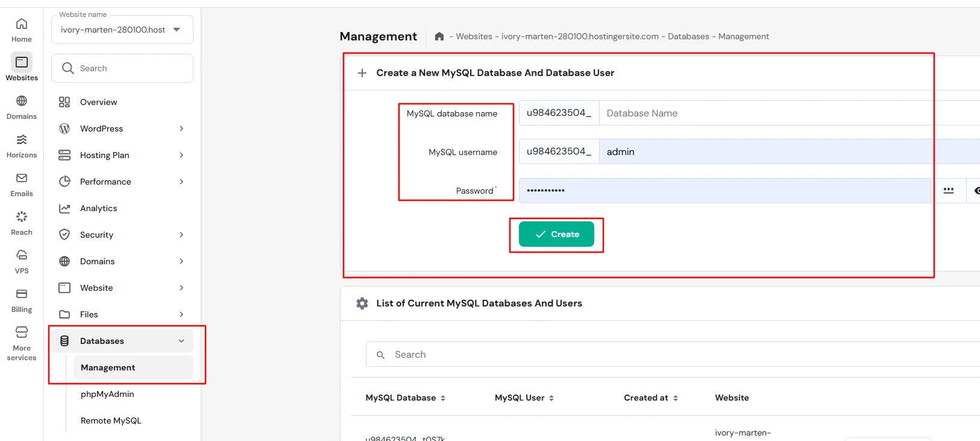Screen dimensions: 980x441
Task: Open the VPS section icon
Action: (22, 255)
